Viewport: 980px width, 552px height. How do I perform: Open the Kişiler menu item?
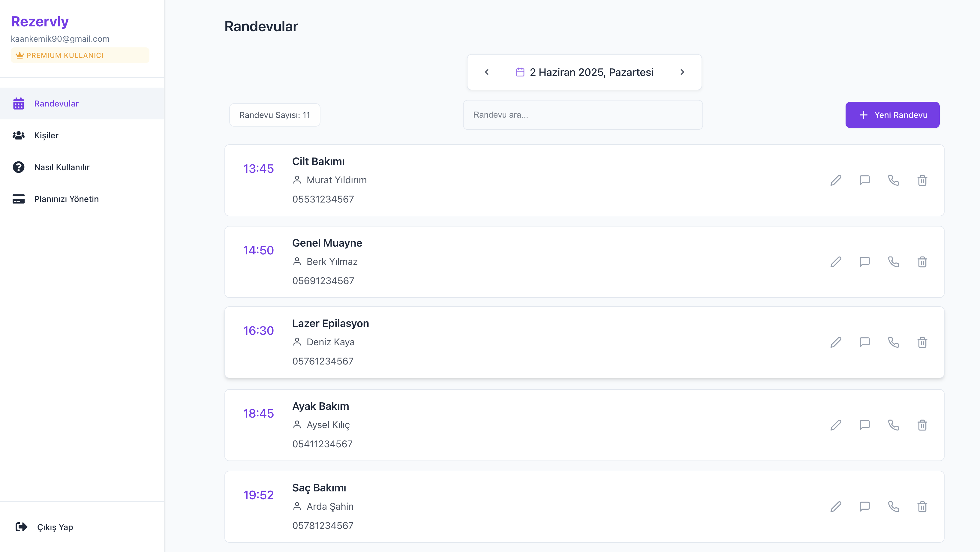pyautogui.click(x=46, y=135)
